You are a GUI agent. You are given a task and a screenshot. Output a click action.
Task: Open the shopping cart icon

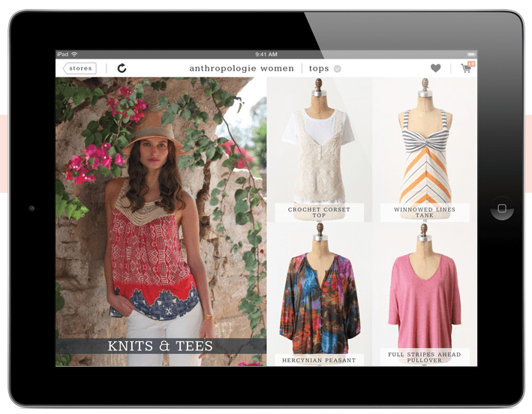tap(466, 68)
